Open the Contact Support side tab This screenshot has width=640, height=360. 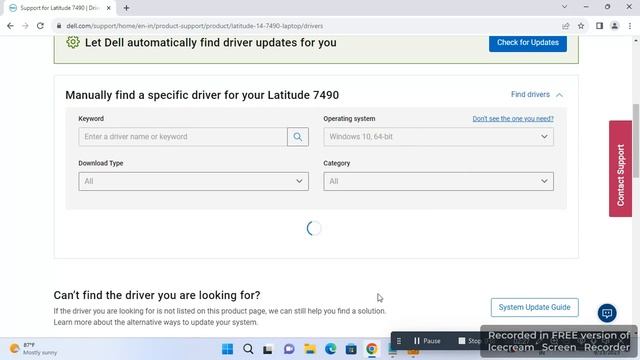[x=620, y=169]
